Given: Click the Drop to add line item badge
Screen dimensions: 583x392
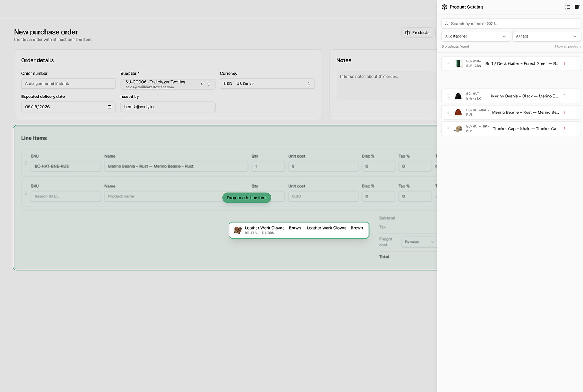Looking at the screenshot, I should 247,198.
